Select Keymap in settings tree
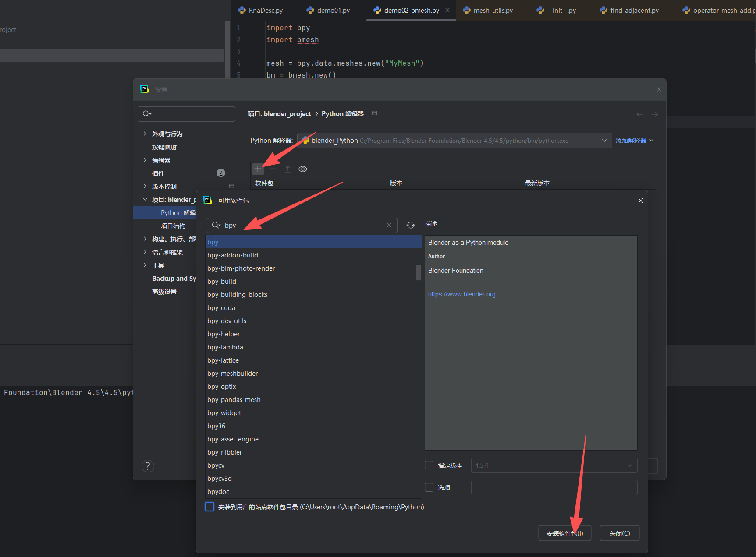756x557 pixels. 164,147
